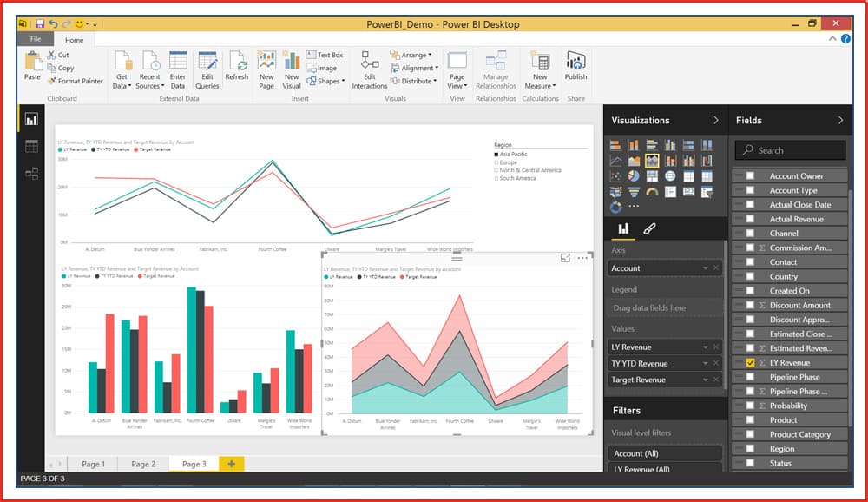Viewport: 868px width, 502px height.
Task: Expand the Account axis field dropdown
Action: point(705,268)
